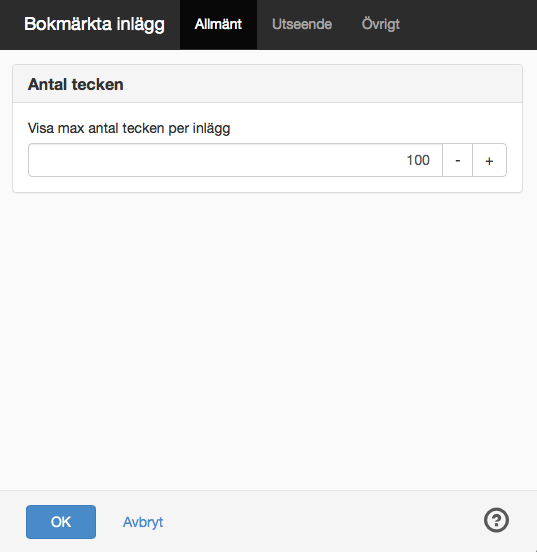Select the Allmänt tab
This screenshot has width=537, height=552.
218,24
